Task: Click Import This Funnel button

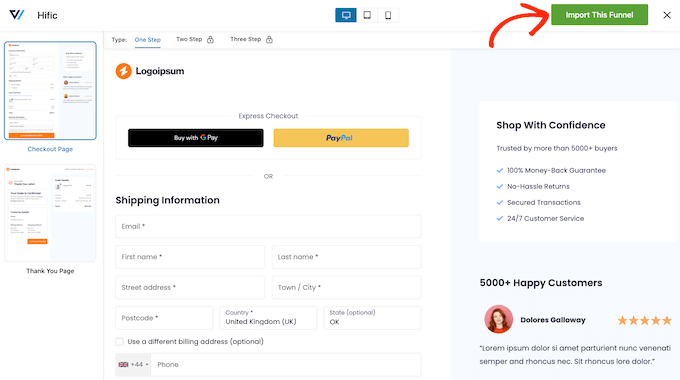Action: tap(599, 15)
